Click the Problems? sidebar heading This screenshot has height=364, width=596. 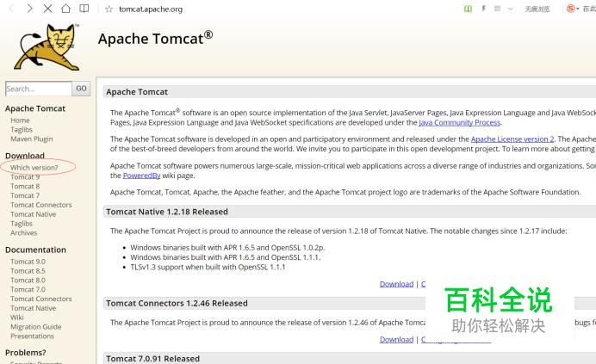[26, 353]
